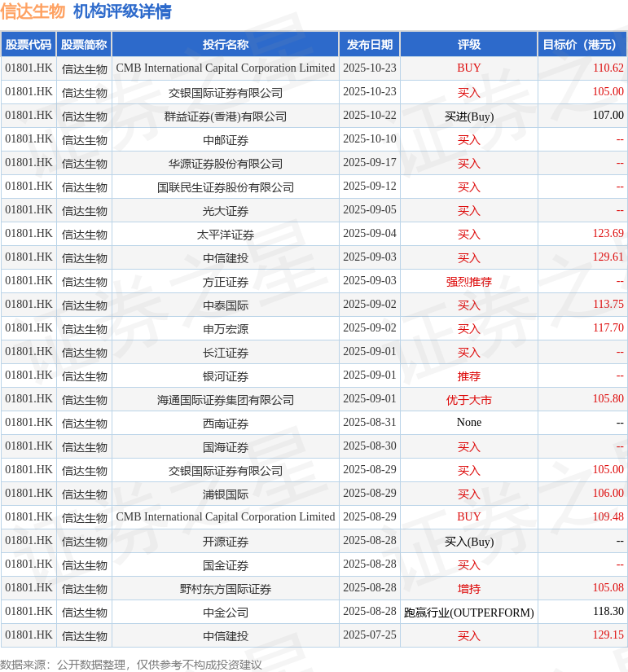Click target price 129.61
The height and width of the screenshot is (672, 628).
pyautogui.click(x=608, y=257)
